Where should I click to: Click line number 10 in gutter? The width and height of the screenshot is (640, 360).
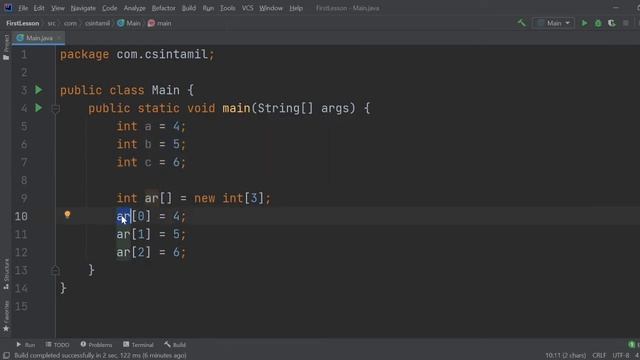pyautogui.click(x=21, y=216)
